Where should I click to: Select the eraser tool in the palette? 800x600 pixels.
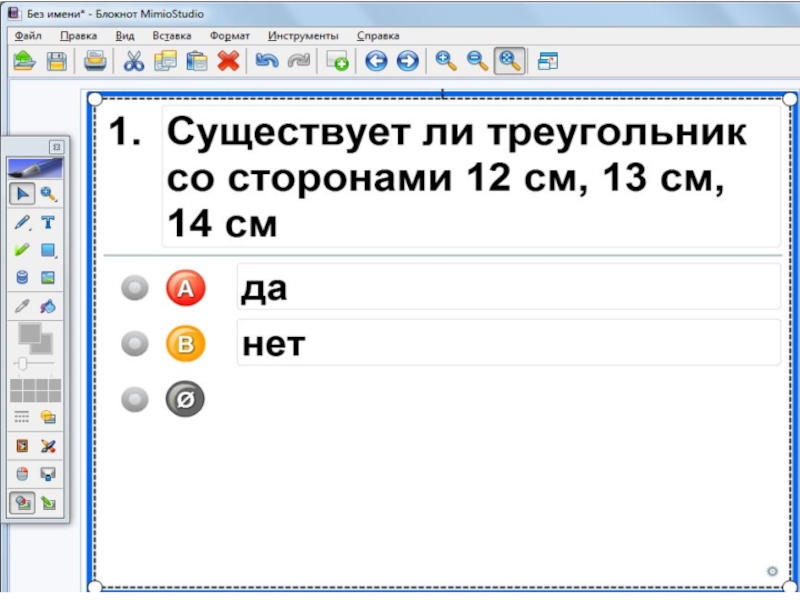22,278
